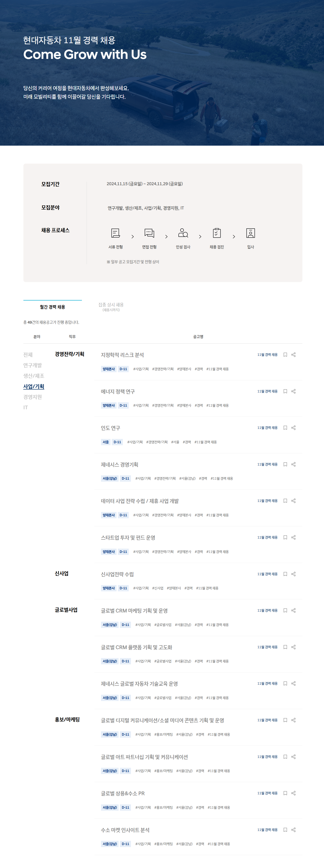Select the 월간 경력 채용 tab
The height and width of the screenshot is (868, 324).
coord(52,307)
